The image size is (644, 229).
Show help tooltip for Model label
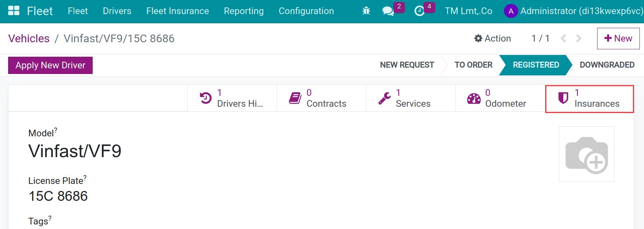(x=56, y=130)
